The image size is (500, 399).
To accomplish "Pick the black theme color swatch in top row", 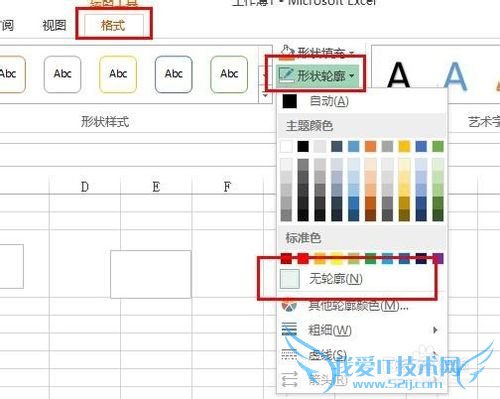I will pos(303,146).
